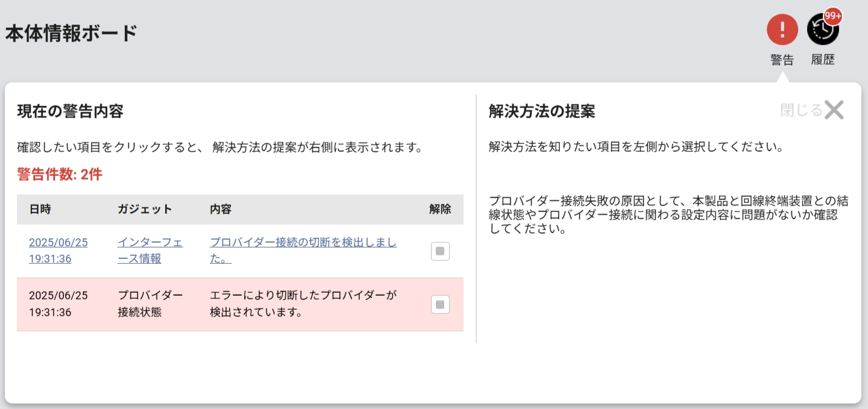Check the 解除 box for インターフェース情報 warning
This screenshot has height=409, width=868.
(x=440, y=251)
